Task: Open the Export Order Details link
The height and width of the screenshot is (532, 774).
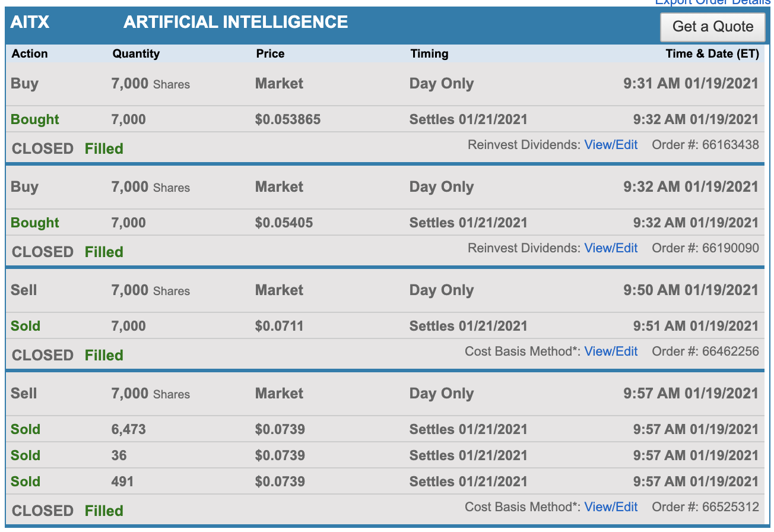Action: click(x=712, y=2)
